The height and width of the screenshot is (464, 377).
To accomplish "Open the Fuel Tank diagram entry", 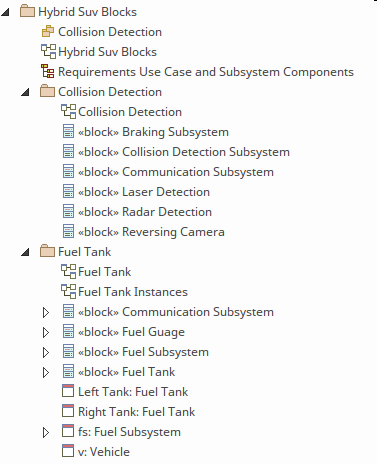I will 104,272.
